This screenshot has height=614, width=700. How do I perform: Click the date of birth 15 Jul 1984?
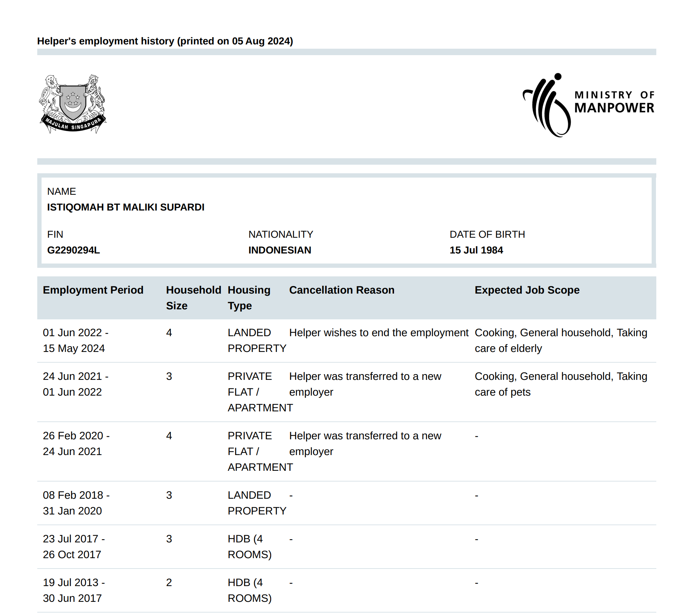coord(476,250)
